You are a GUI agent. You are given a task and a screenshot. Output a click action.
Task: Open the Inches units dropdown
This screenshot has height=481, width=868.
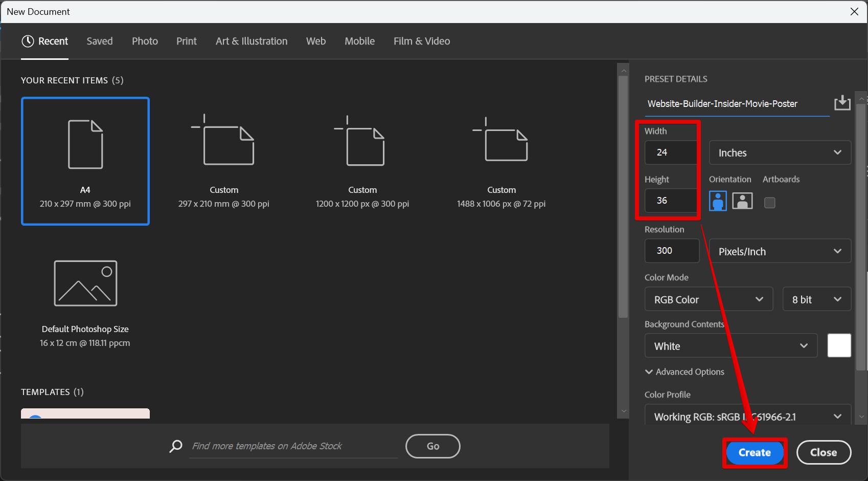click(x=780, y=153)
